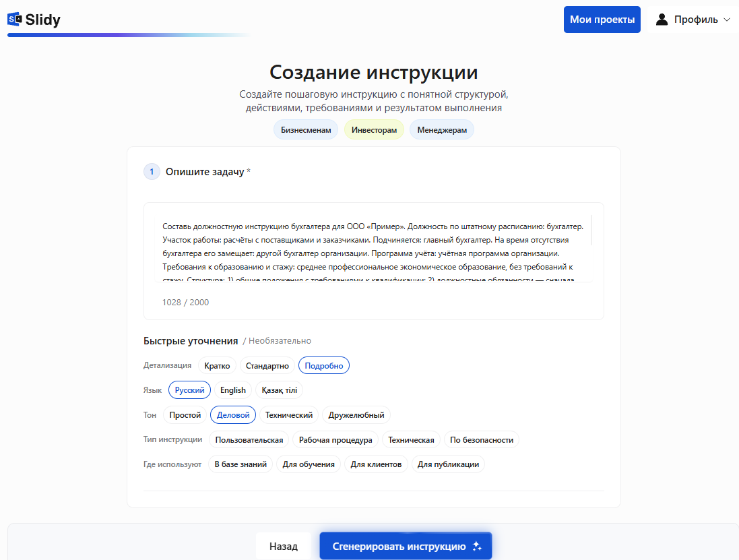
Task: Click the Детализация row label
Action: [x=167, y=365]
